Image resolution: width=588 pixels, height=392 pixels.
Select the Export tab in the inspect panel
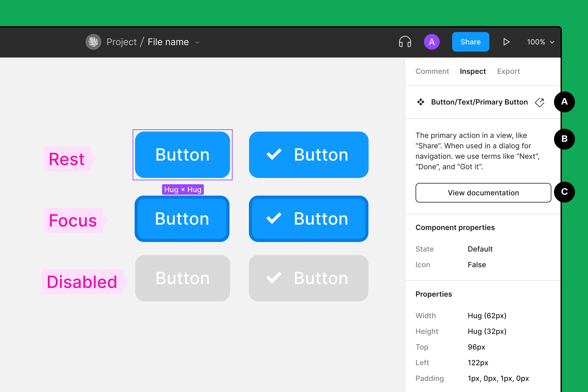click(509, 71)
